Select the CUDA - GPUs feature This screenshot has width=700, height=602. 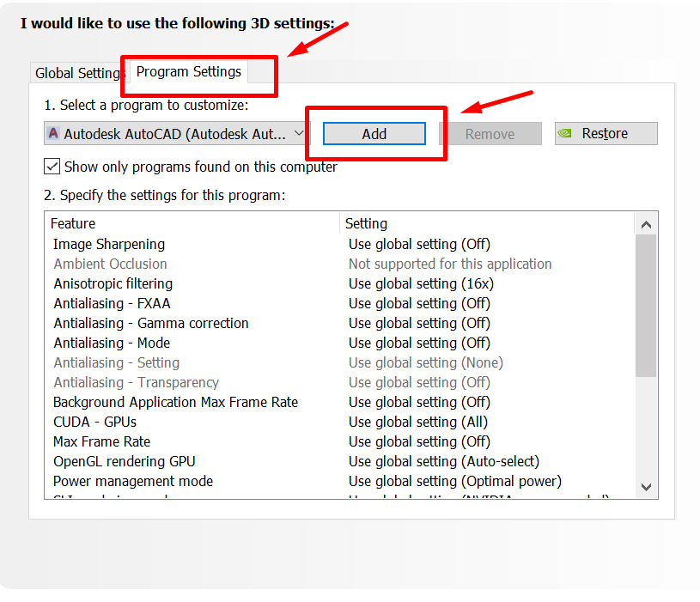(x=94, y=422)
